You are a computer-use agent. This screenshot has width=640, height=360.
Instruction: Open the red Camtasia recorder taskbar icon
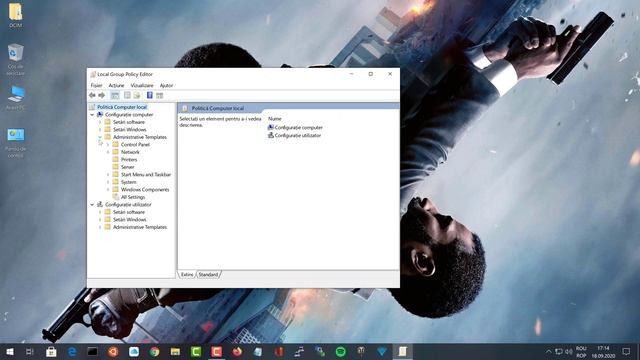tap(217, 351)
